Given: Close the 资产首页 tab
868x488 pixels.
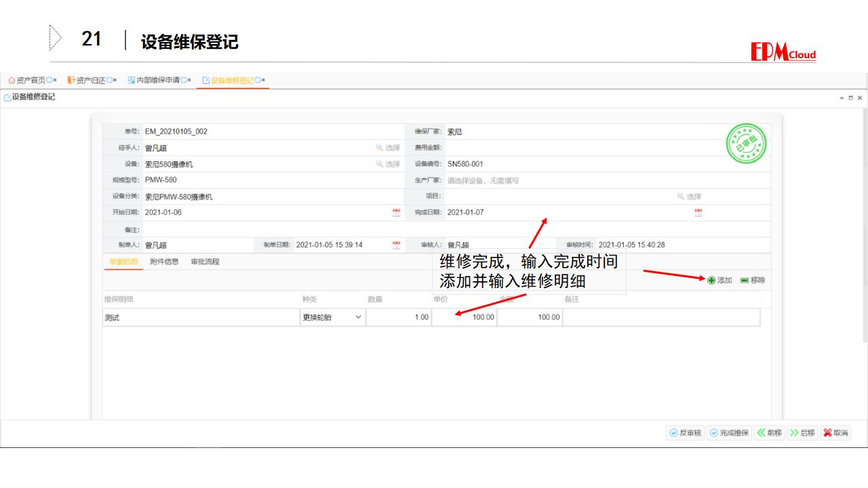Looking at the screenshot, I should click(x=55, y=80).
